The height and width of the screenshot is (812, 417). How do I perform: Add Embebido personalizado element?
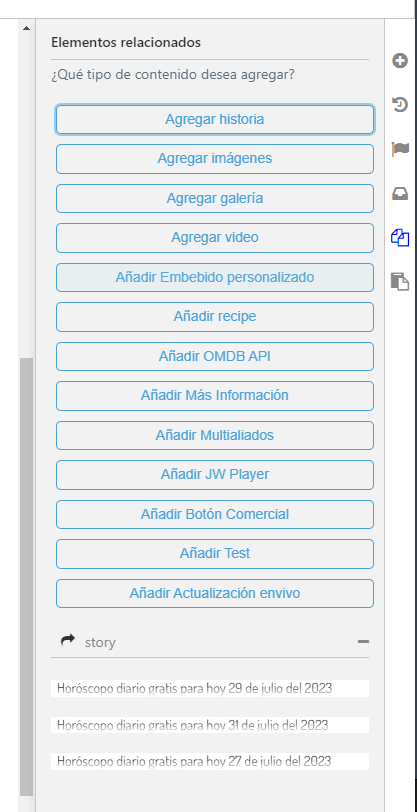(215, 278)
